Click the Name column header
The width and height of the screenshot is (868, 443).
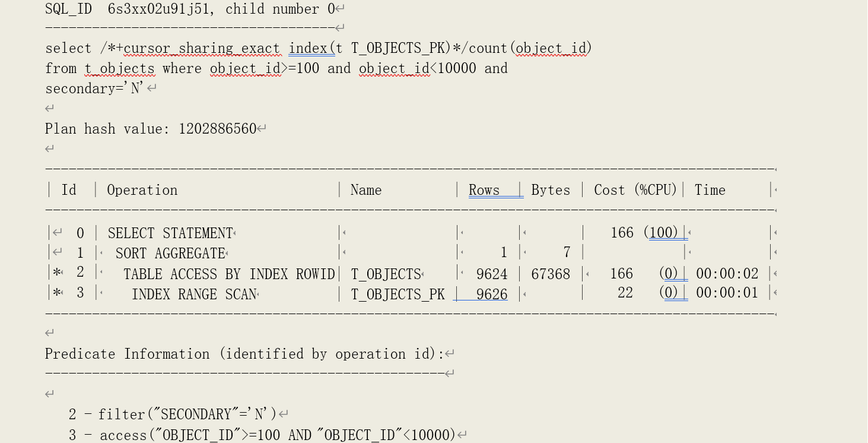(366, 190)
